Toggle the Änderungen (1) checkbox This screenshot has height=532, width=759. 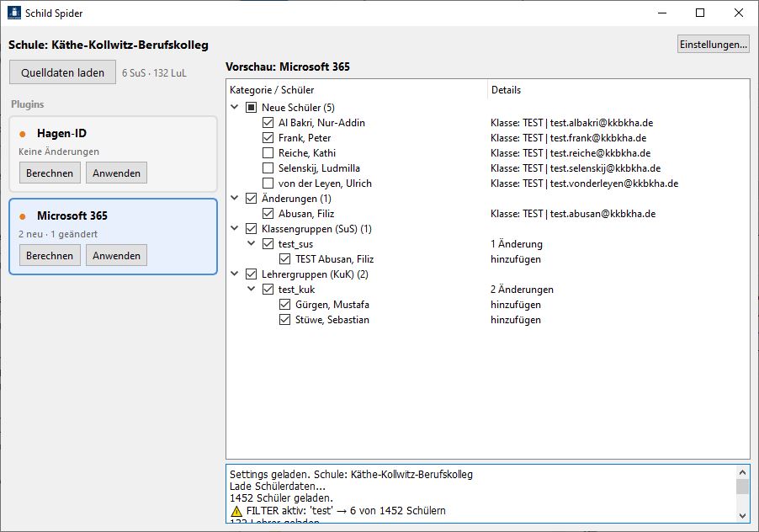252,199
